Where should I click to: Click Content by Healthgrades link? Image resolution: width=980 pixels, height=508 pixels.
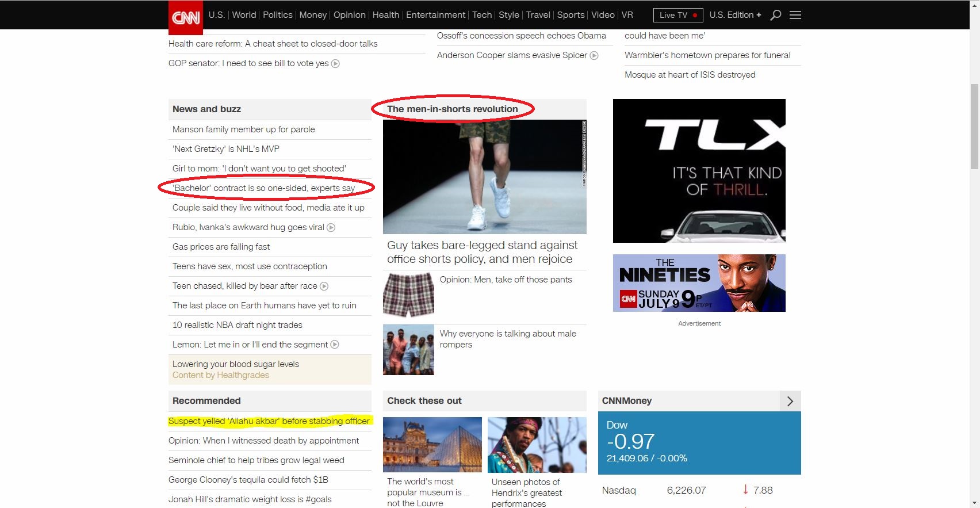[221, 375]
